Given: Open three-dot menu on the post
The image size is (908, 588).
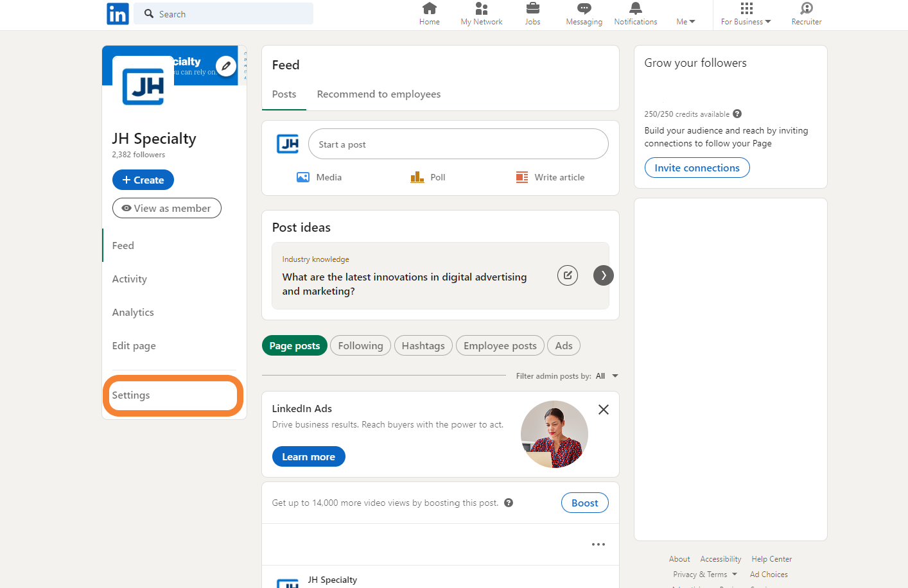Looking at the screenshot, I should 598,544.
